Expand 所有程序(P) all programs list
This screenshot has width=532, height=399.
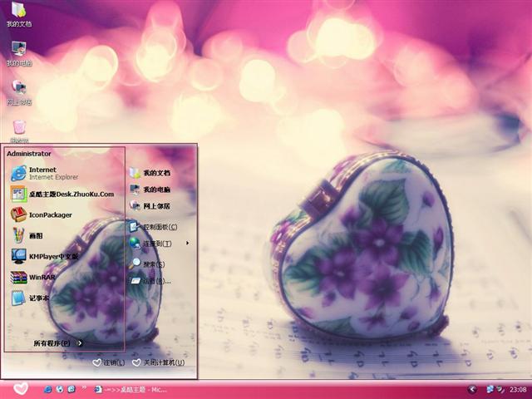coord(58,343)
